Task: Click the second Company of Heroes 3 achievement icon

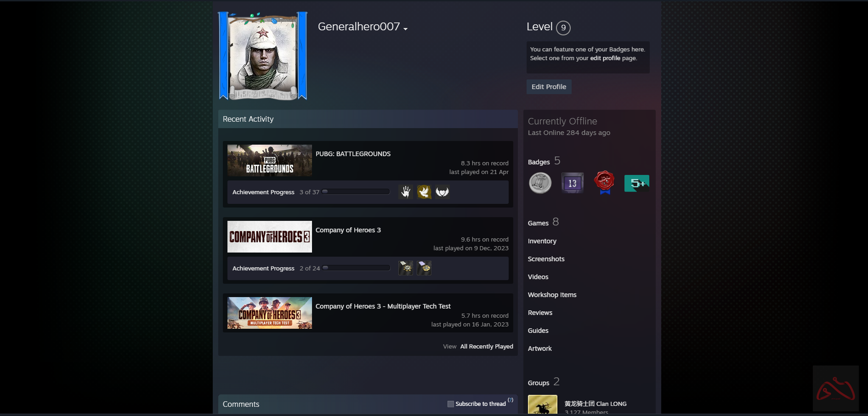Action: pyautogui.click(x=424, y=268)
